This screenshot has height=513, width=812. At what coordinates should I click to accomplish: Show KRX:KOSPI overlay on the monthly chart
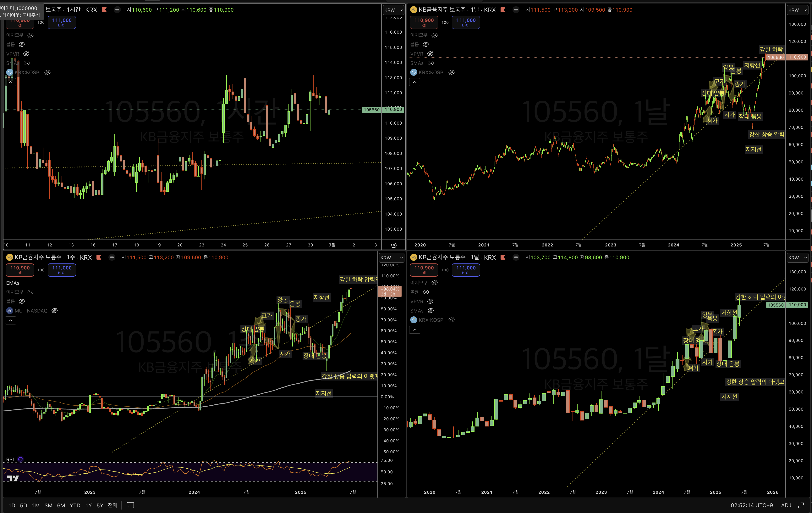[x=452, y=320]
